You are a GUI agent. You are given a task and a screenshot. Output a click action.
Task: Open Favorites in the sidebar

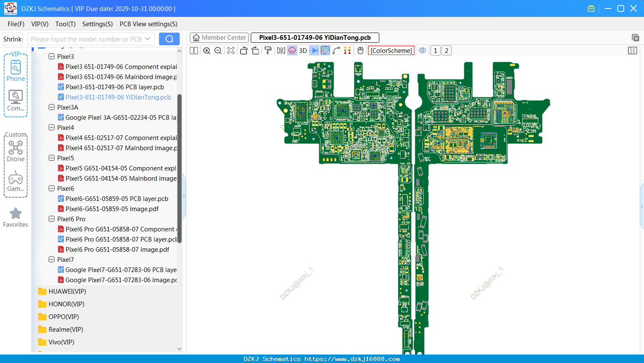click(x=16, y=218)
